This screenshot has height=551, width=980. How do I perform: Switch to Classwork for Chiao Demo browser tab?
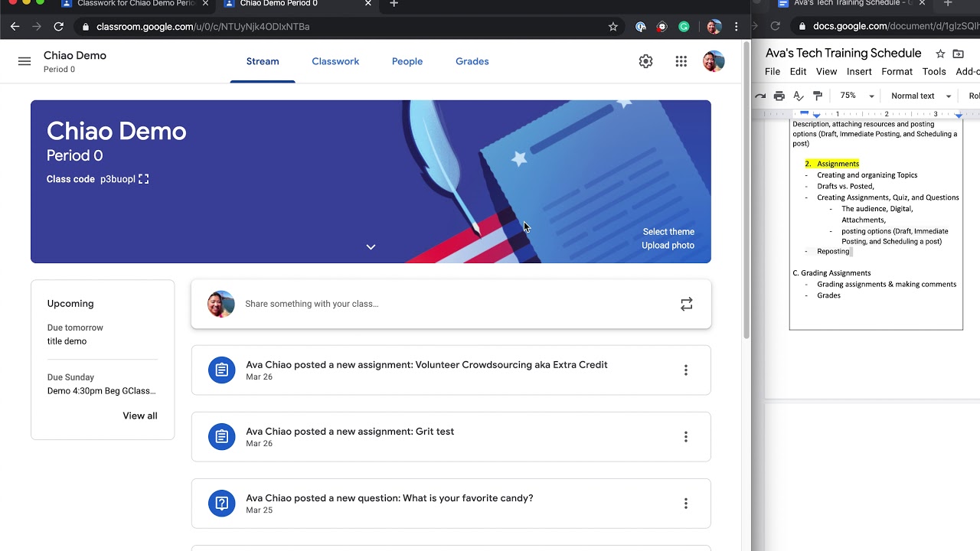136,4
